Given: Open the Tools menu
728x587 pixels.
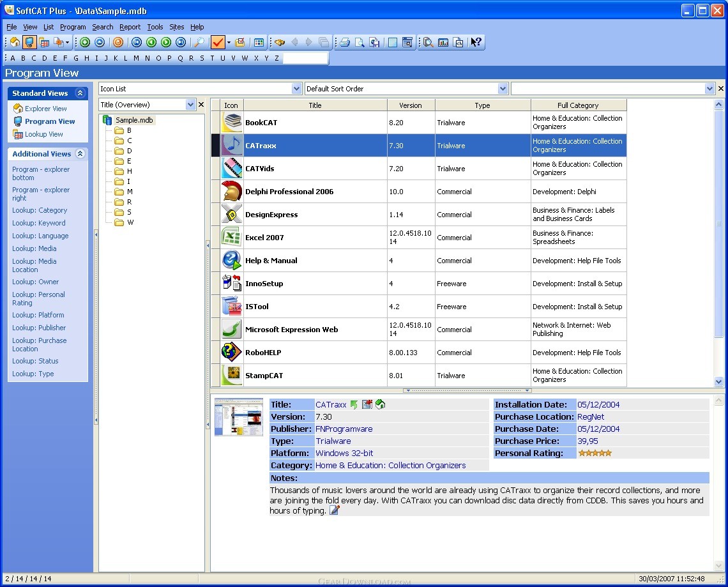Looking at the screenshot, I should tap(155, 27).
